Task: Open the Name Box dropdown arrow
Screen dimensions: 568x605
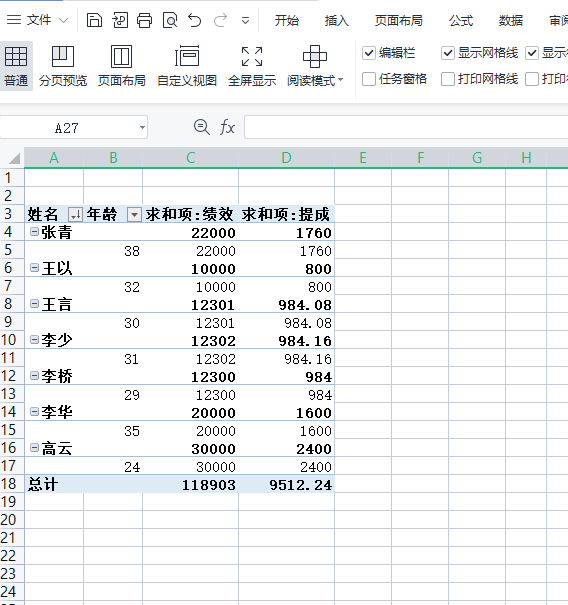Action: (142, 127)
